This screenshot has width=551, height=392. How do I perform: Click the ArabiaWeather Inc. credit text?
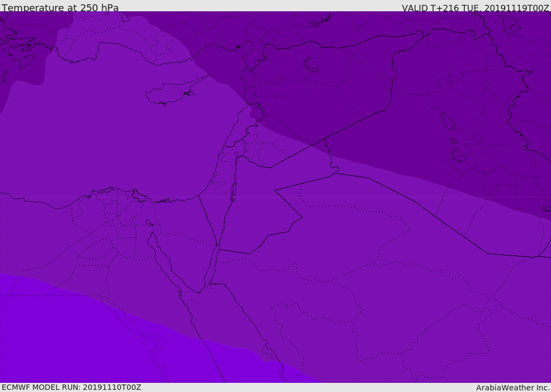[x=513, y=388]
